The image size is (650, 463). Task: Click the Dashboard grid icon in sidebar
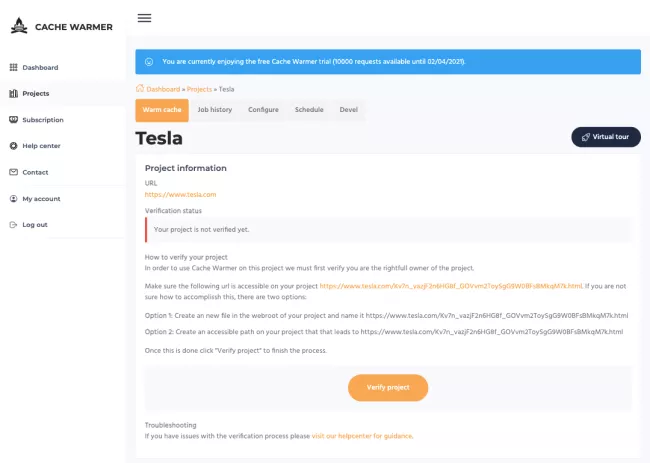click(x=13, y=67)
